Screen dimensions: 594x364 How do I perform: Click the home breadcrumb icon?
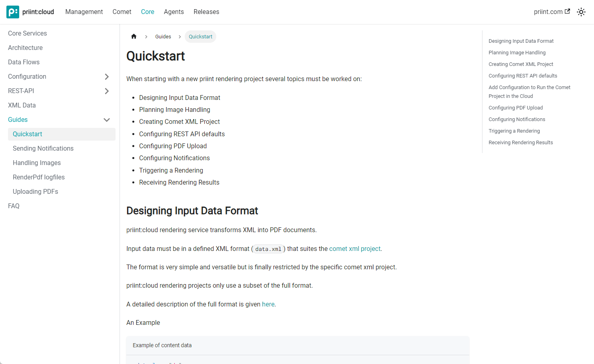(134, 36)
